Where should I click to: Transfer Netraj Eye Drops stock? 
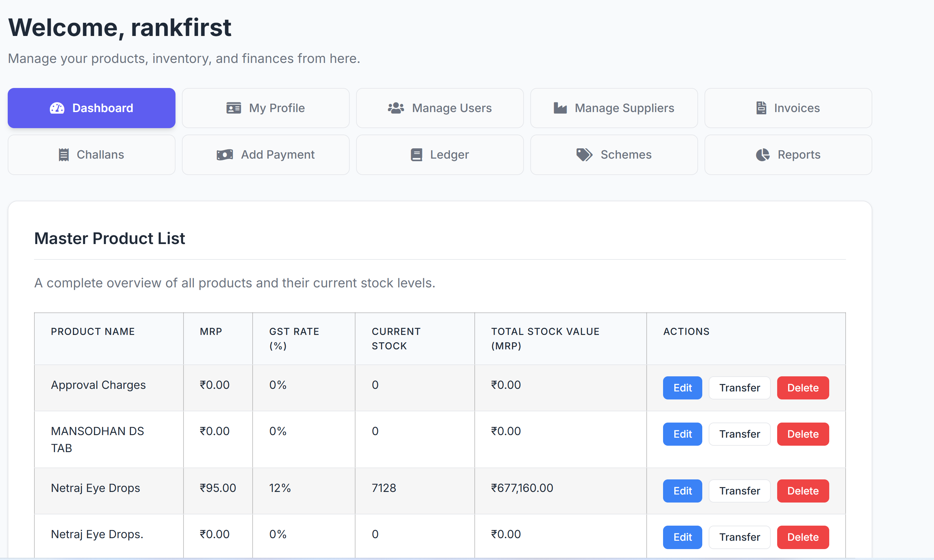pos(739,491)
